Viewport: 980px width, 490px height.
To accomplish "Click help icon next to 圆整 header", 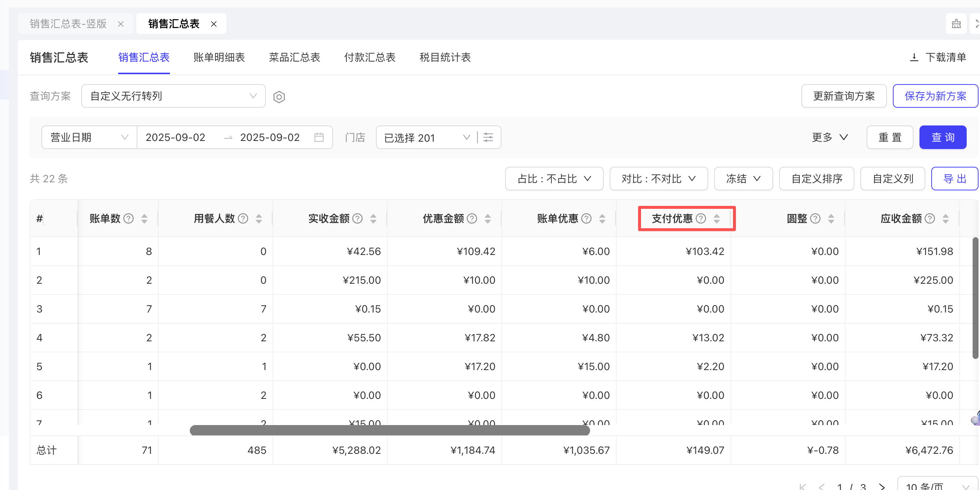I will pyautogui.click(x=815, y=218).
